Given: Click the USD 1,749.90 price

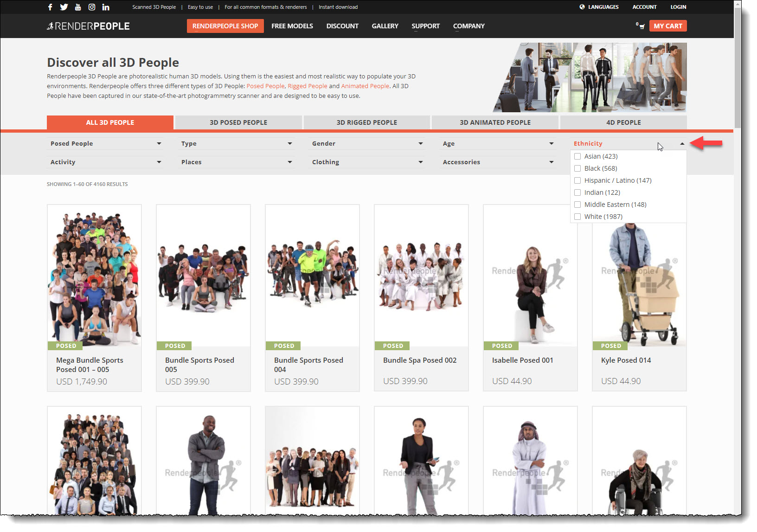Looking at the screenshot, I should (x=82, y=381).
